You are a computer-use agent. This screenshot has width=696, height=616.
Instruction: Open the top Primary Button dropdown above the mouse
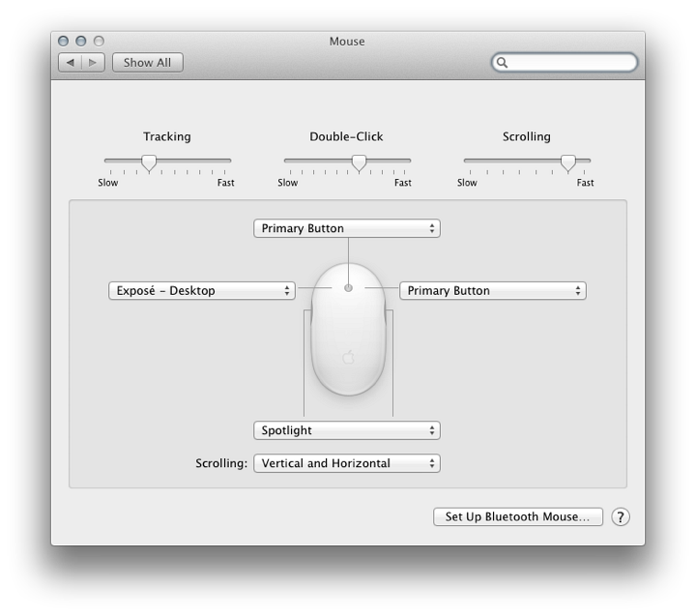(347, 228)
